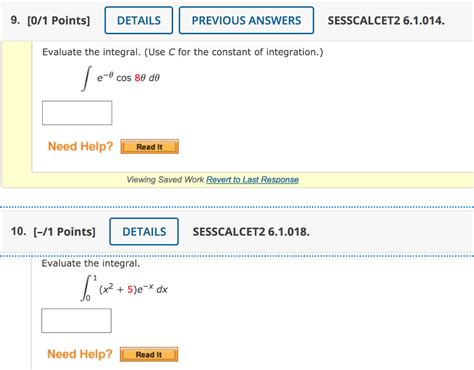The width and height of the screenshot is (474, 370).
Task: Click the Viewing Saved Work notice
Action: click(165, 180)
